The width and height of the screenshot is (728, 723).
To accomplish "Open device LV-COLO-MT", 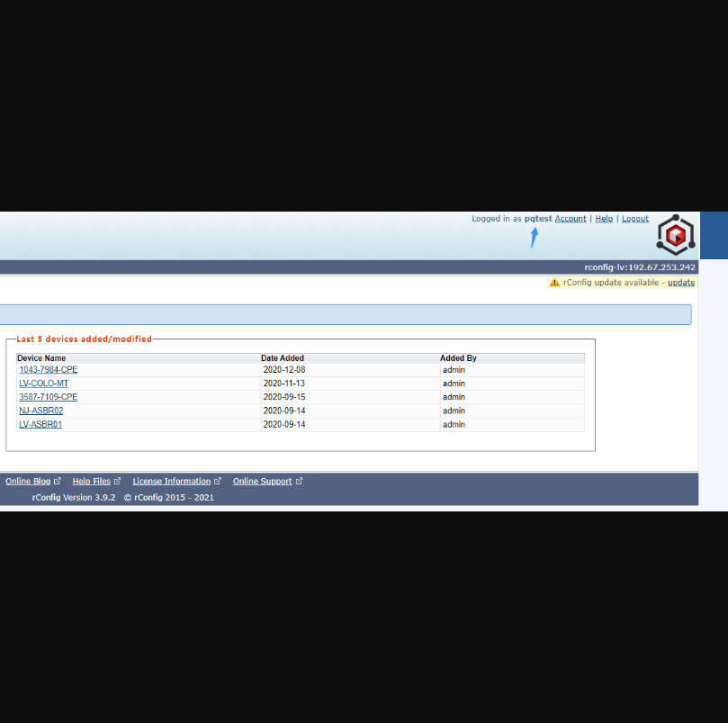I will [43, 384].
